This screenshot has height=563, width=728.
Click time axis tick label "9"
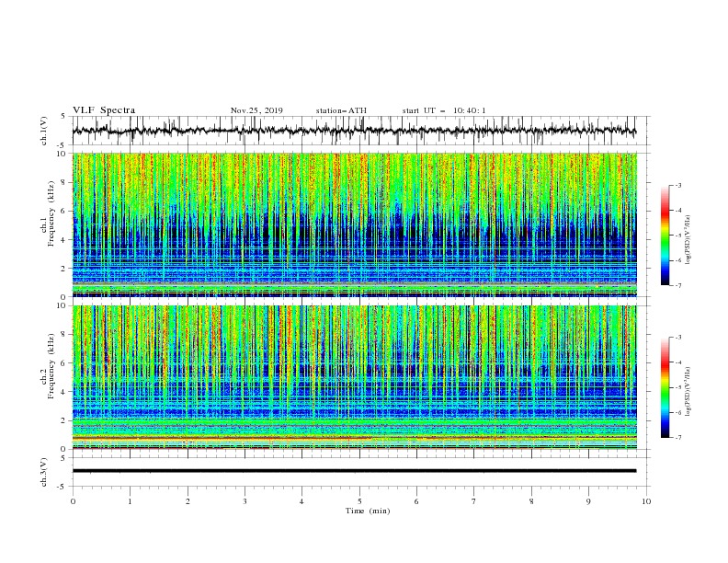point(588,501)
